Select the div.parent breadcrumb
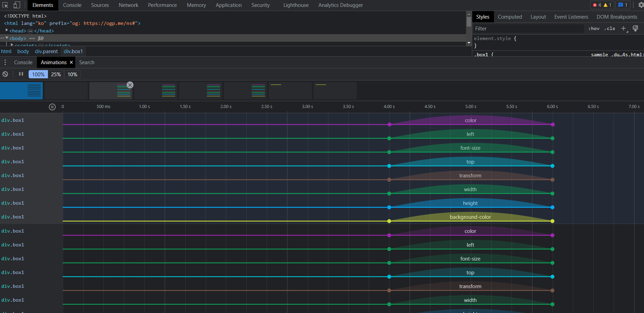The width and height of the screenshot is (644, 313). pos(46,51)
